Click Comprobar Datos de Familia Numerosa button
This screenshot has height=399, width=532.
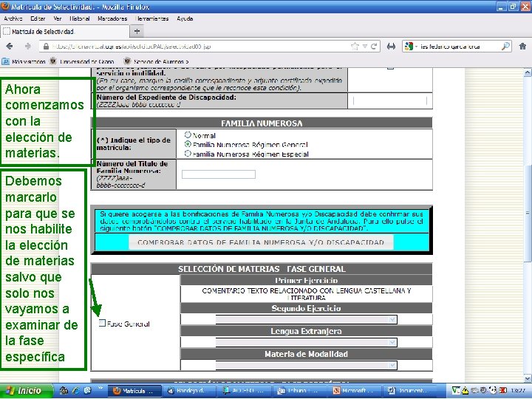[261, 242]
